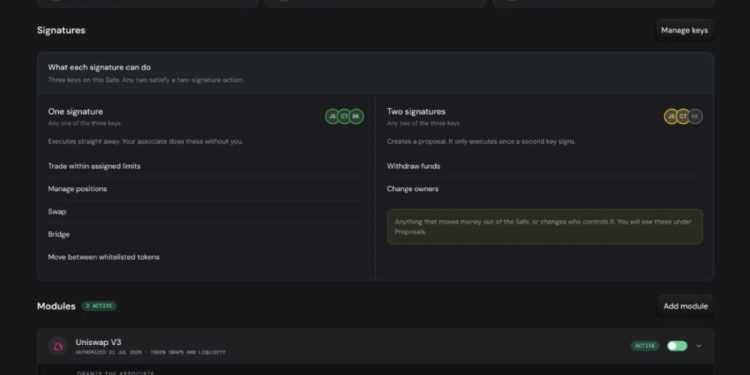Toggle the Uniswap V3 module switch

(x=677, y=346)
